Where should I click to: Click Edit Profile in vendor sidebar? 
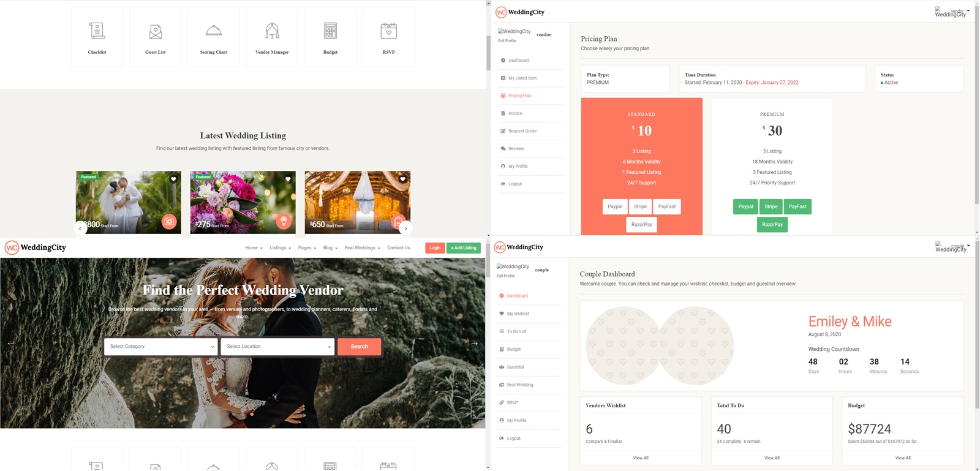point(507,41)
